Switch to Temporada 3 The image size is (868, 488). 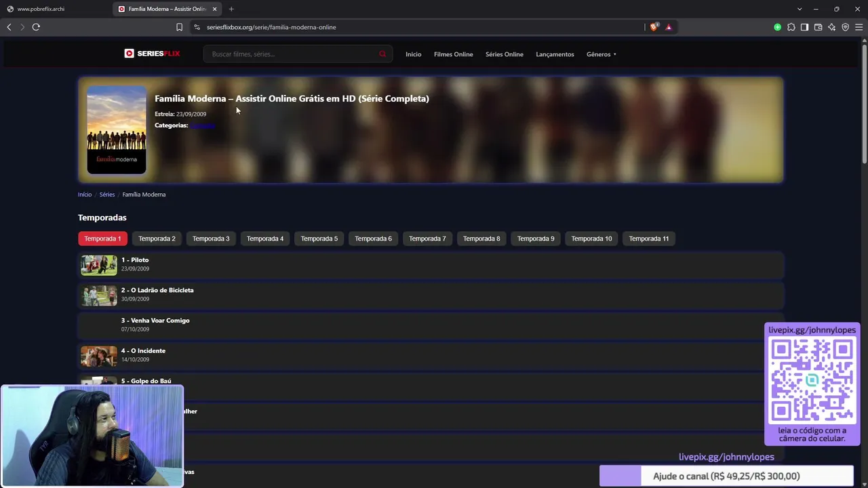211,239
